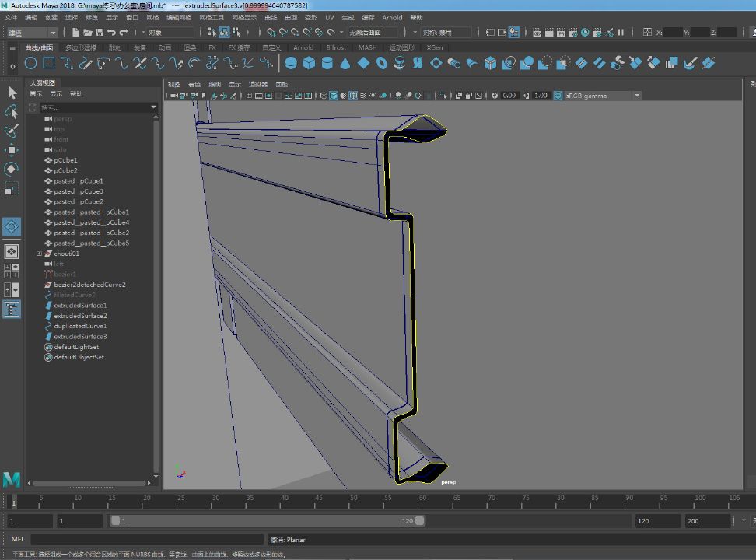Select pasted__pCube3 in Outliner
Image resolution: width=756 pixels, height=560 pixels.
tap(78, 191)
